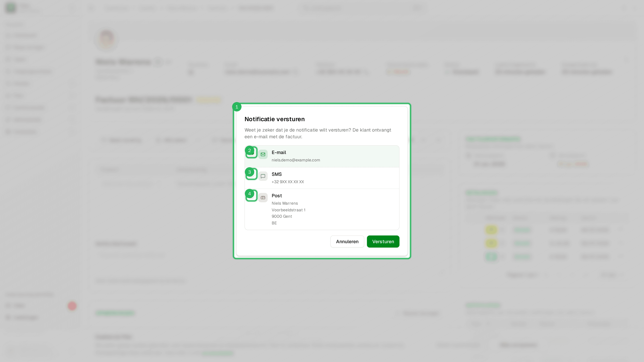Screen dimensions: 644x362
Task: Select the 'SMS' option label
Action: coord(277,174)
